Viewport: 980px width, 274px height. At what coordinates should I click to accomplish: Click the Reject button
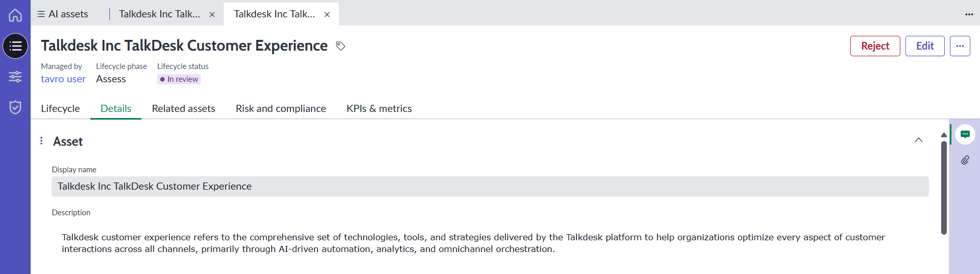875,46
